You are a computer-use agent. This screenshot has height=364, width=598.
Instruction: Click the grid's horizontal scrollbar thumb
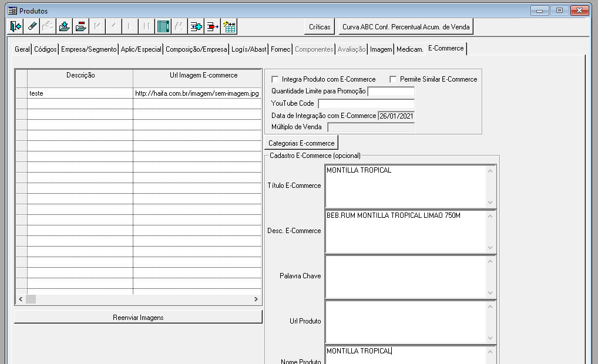[x=31, y=299]
